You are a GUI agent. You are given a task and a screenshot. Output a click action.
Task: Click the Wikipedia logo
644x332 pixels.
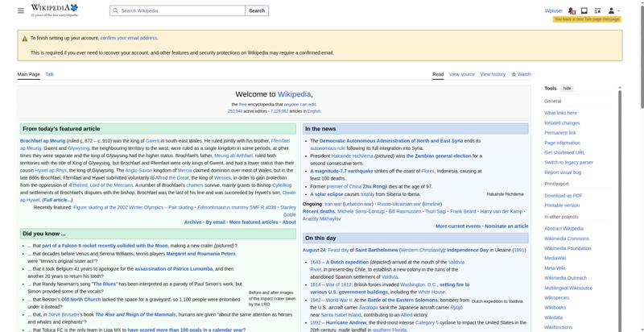[x=54, y=10]
